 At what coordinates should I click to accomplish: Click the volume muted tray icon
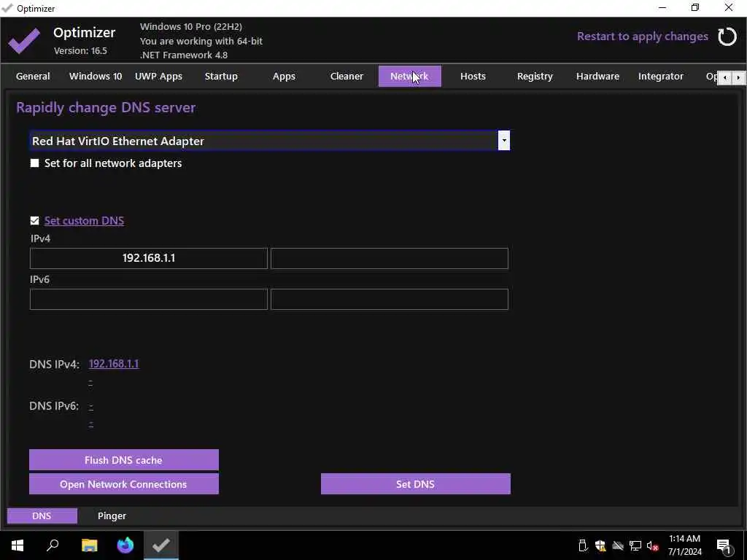click(x=653, y=545)
